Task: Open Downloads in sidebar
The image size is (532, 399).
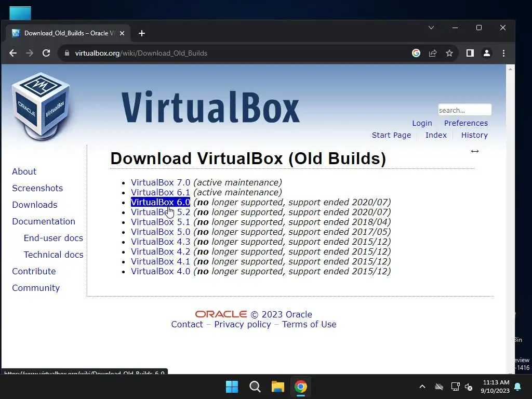Action: pos(35,205)
